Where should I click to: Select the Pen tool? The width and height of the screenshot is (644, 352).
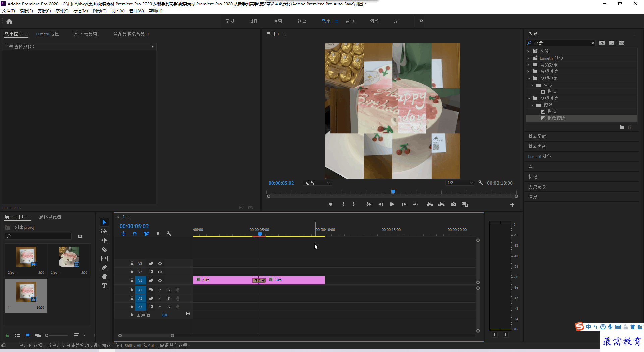coord(104,267)
